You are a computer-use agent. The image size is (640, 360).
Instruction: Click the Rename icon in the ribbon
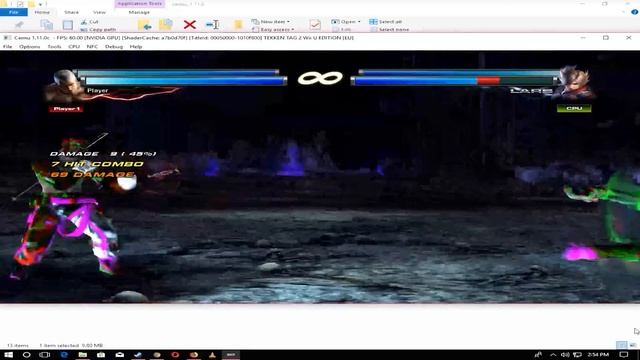click(213, 25)
